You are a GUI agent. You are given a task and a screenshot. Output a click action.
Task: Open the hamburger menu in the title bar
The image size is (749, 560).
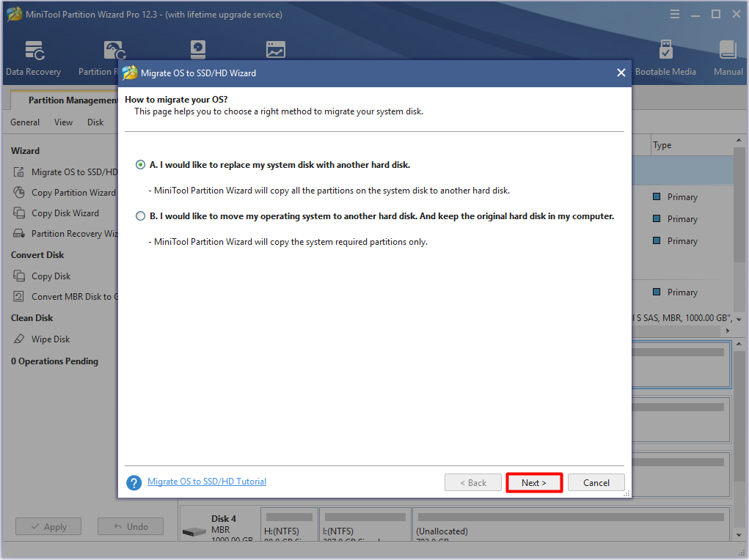[674, 15]
